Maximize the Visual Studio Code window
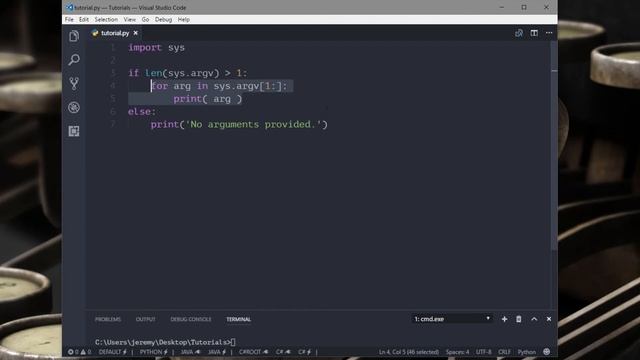The height and width of the screenshot is (360, 640). click(524, 7)
